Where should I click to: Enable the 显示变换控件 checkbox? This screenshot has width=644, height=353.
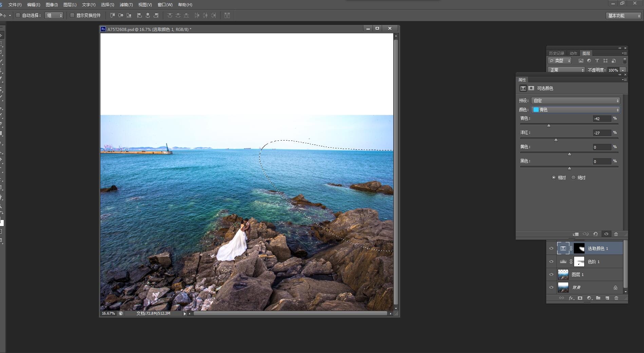pos(72,15)
